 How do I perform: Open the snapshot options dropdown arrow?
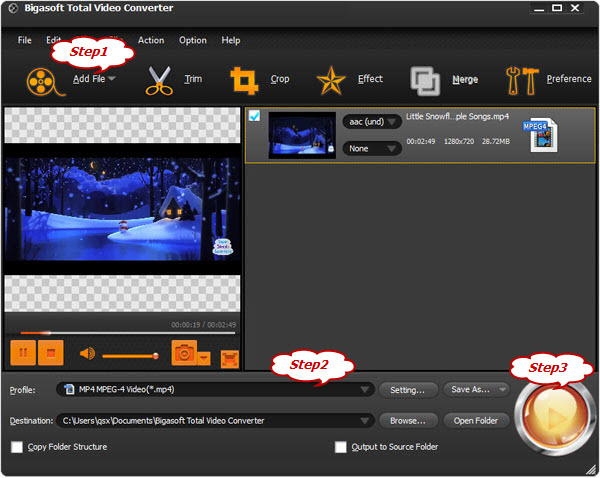[204, 358]
